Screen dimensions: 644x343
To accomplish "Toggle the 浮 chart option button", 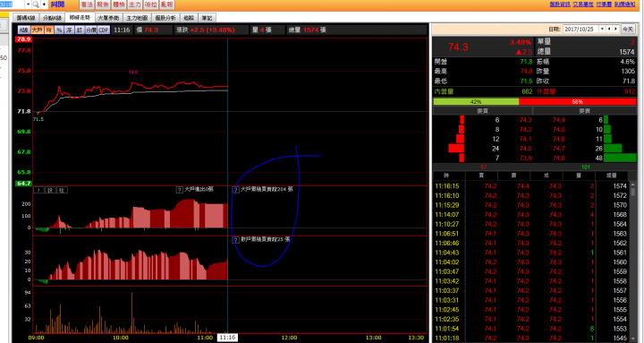I will (69, 30).
